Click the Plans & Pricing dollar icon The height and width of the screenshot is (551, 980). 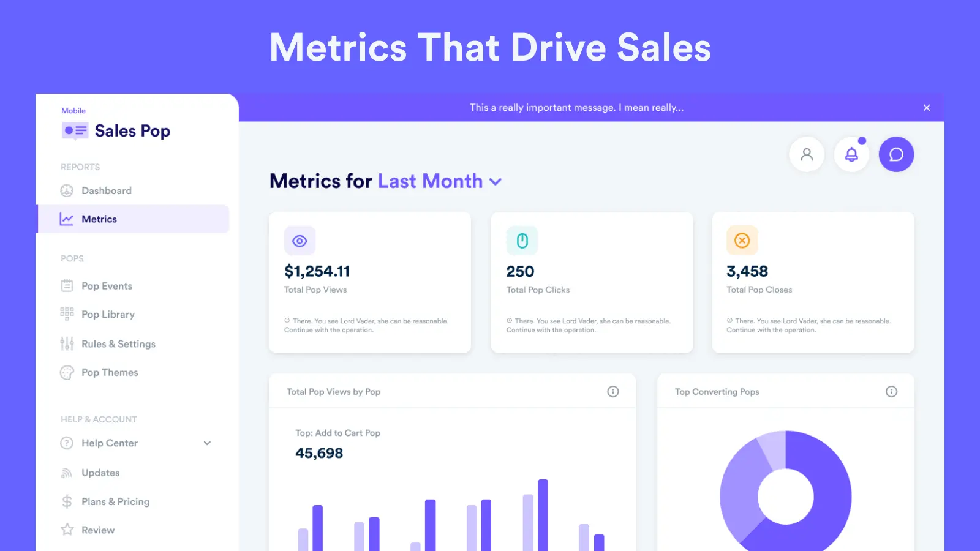click(67, 501)
